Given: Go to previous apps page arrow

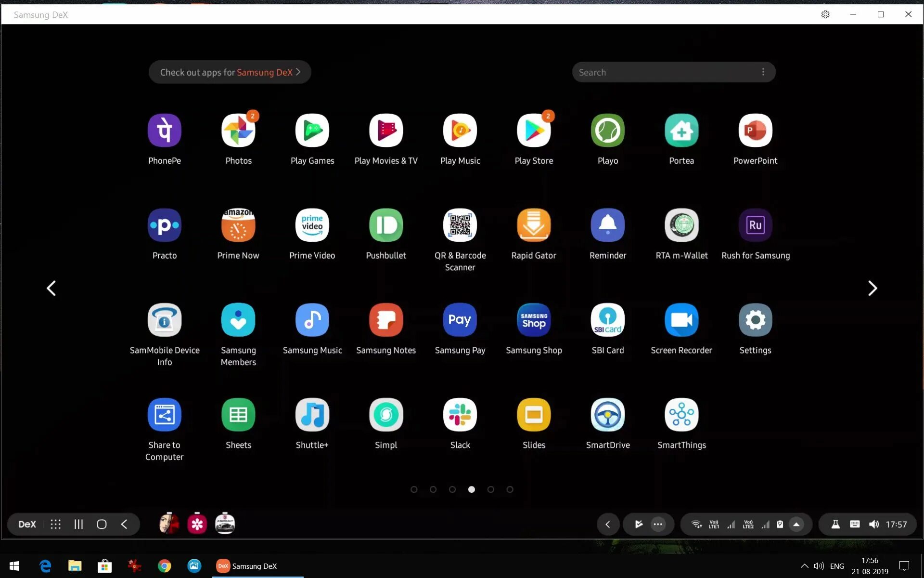Looking at the screenshot, I should (x=51, y=289).
